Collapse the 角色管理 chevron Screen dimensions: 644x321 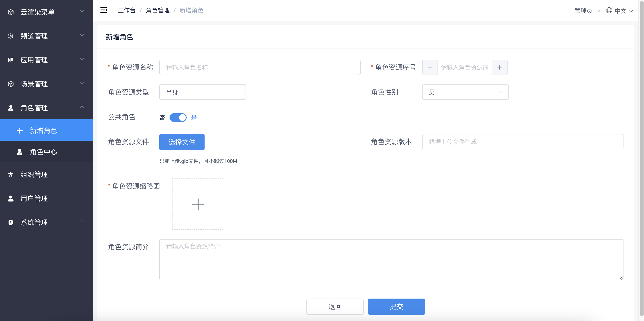coord(82,107)
